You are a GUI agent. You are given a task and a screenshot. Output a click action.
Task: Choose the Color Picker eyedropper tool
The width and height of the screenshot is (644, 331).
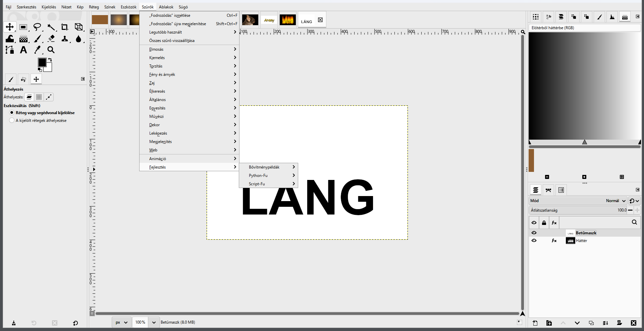[x=37, y=50]
